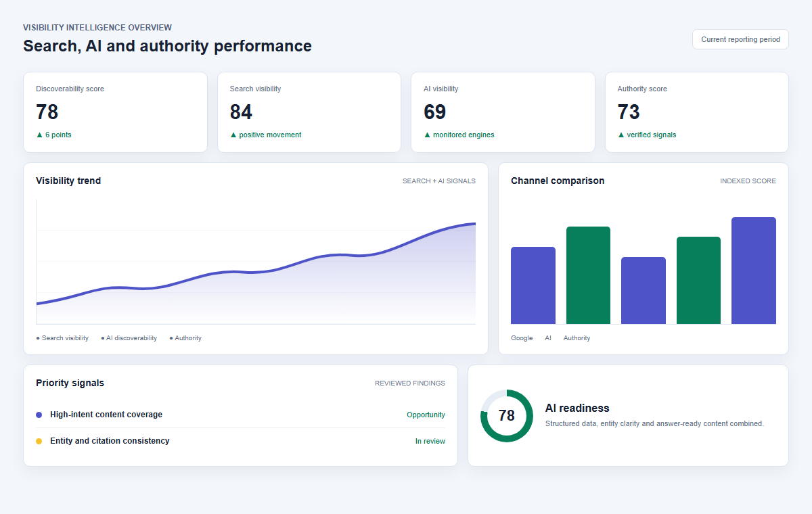Open the Discoverability score card
812x514 pixels.
click(x=115, y=112)
